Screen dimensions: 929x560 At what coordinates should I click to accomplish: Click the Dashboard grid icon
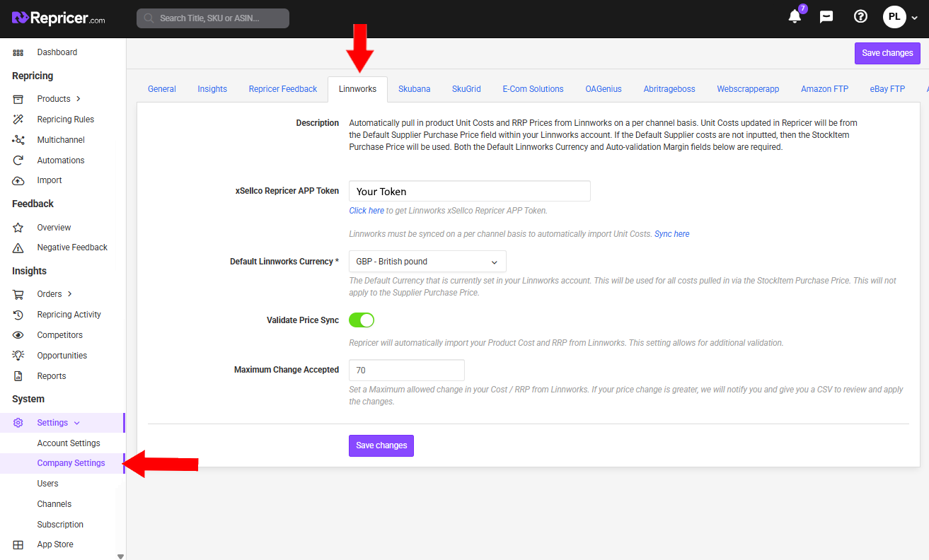click(x=18, y=52)
